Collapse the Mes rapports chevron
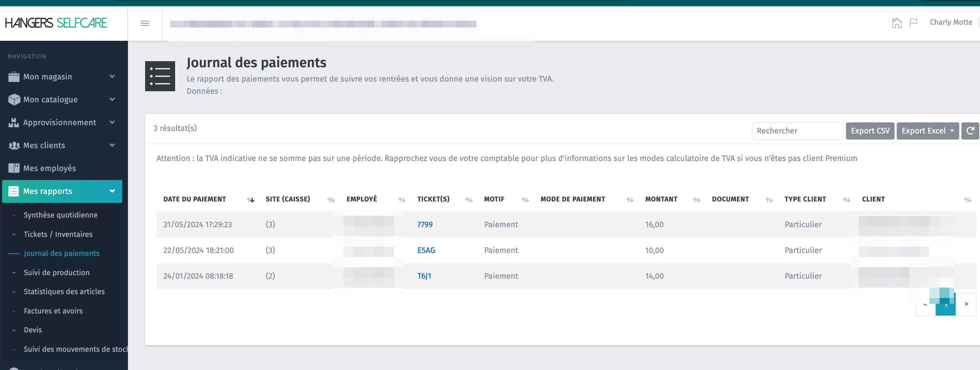This screenshot has height=370, width=980. coord(112,191)
